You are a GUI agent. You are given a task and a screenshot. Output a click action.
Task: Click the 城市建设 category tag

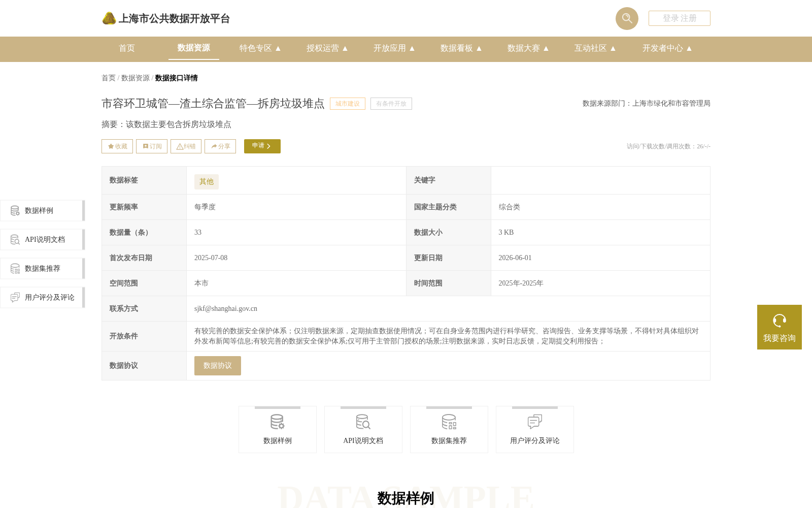tap(348, 104)
